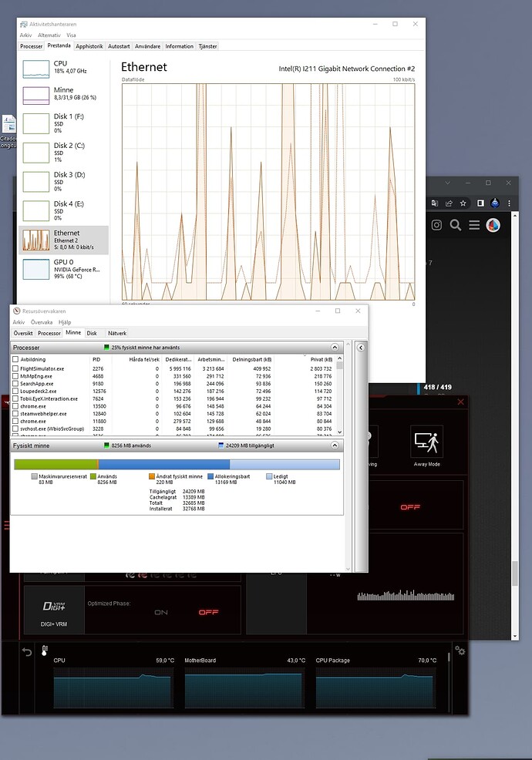Image resolution: width=532 pixels, height=760 pixels.
Task: Switch to the Processer tab in Task Manager
Action: tap(32, 46)
